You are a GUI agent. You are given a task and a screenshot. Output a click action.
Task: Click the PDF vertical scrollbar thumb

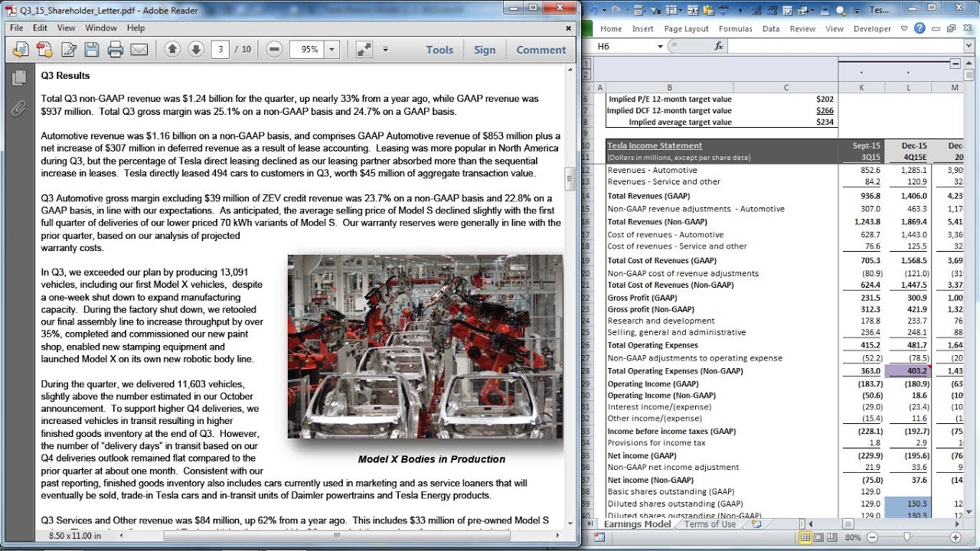[570, 178]
